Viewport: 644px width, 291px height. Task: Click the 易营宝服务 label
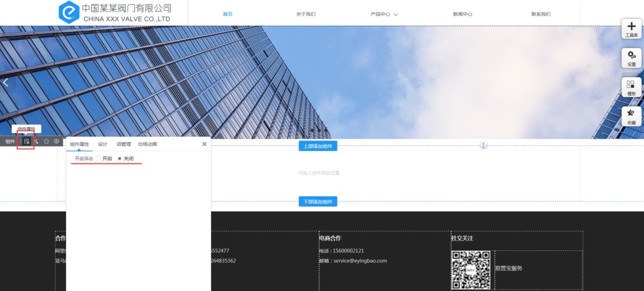point(508,268)
